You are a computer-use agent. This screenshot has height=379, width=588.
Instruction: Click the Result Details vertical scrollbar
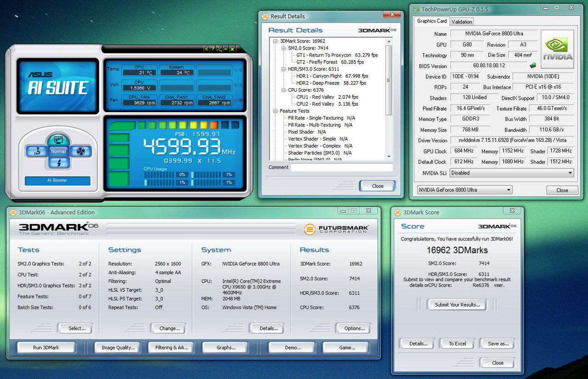coord(389,80)
